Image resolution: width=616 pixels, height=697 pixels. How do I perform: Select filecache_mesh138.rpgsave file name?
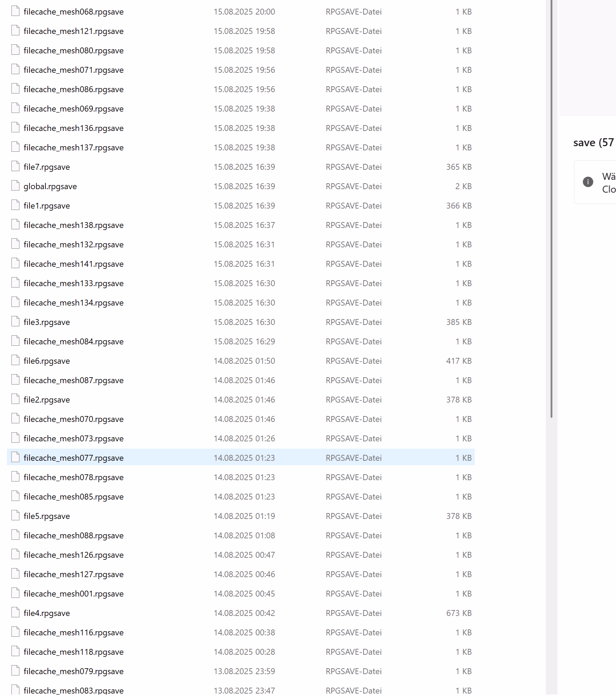click(73, 225)
